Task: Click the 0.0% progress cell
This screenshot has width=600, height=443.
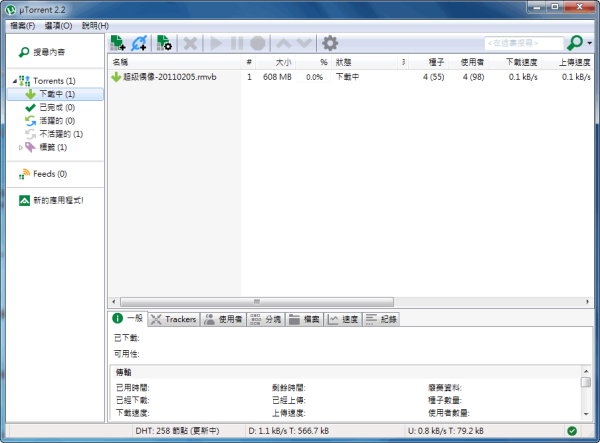Action: [x=314, y=77]
